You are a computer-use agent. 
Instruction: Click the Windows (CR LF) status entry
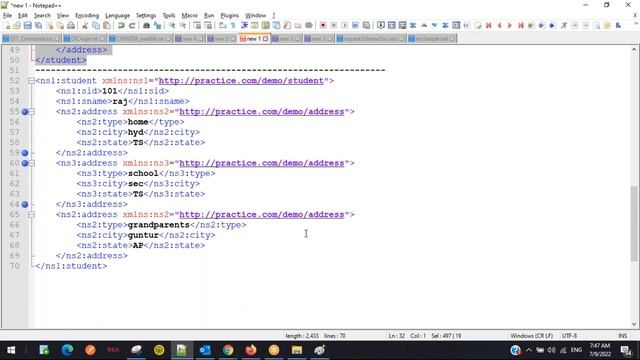click(531, 336)
